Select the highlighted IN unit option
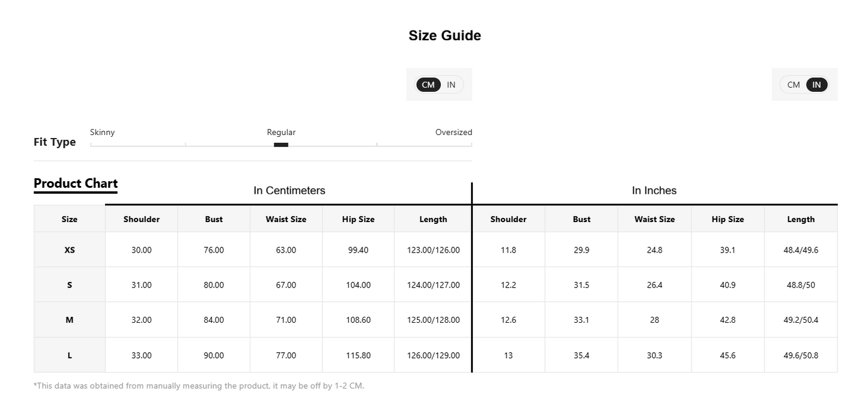This screenshot has height=414, width=868. point(816,85)
